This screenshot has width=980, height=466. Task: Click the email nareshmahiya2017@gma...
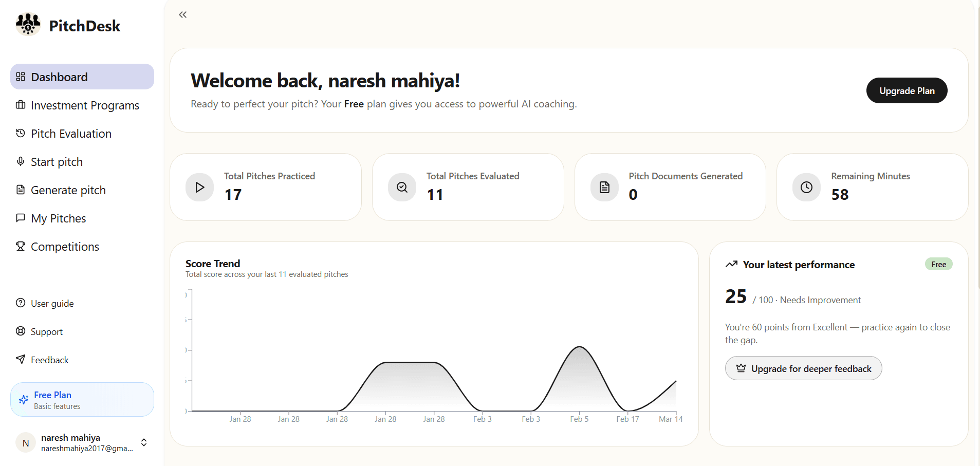87,449
